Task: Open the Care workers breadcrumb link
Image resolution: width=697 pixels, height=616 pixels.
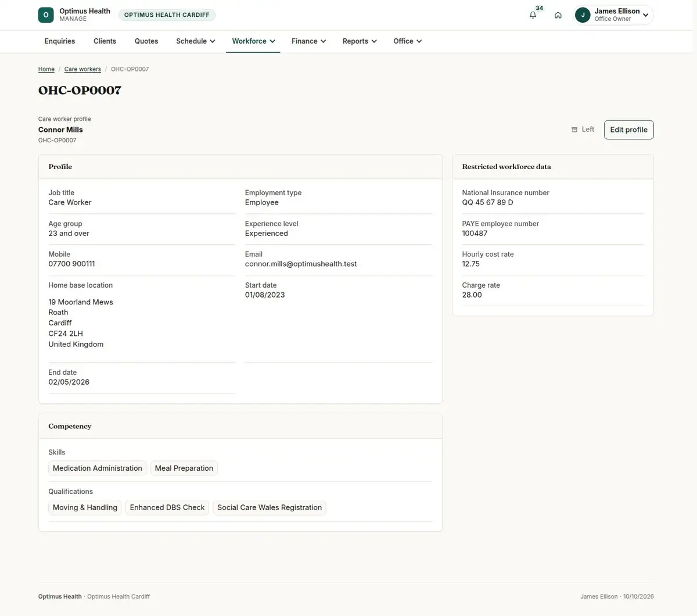Action: [82, 69]
